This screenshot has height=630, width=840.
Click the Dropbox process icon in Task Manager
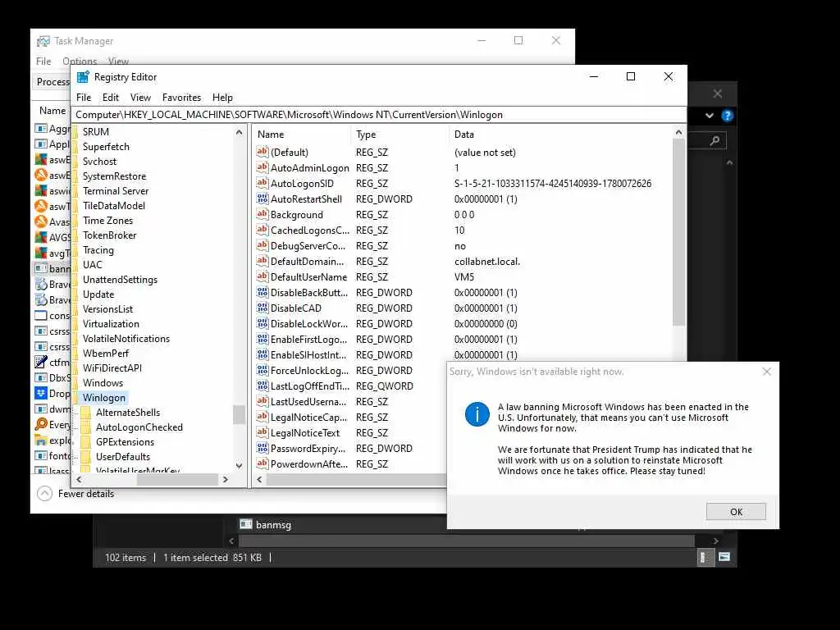(41, 393)
